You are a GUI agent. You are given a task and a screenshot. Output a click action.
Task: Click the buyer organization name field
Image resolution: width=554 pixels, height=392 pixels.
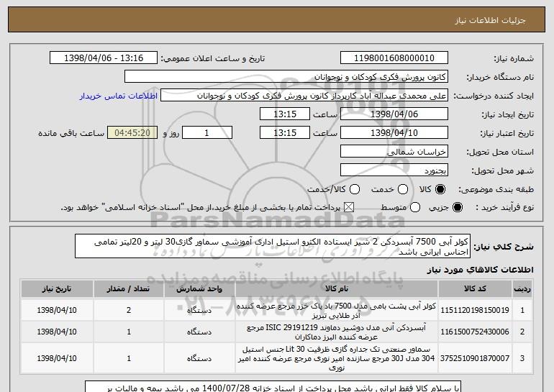pos(286,77)
